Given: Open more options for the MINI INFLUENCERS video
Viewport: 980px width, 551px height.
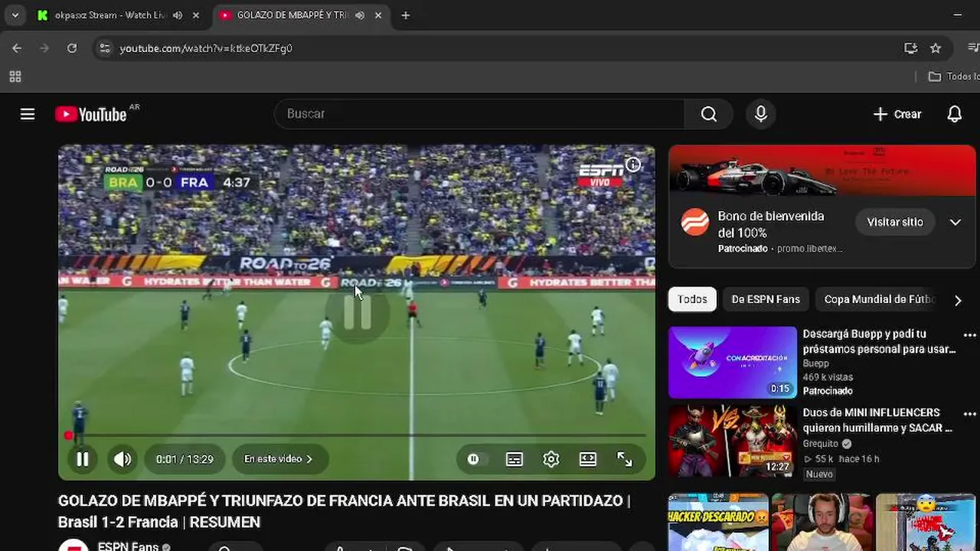Looking at the screenshot, I should (970, 414).
